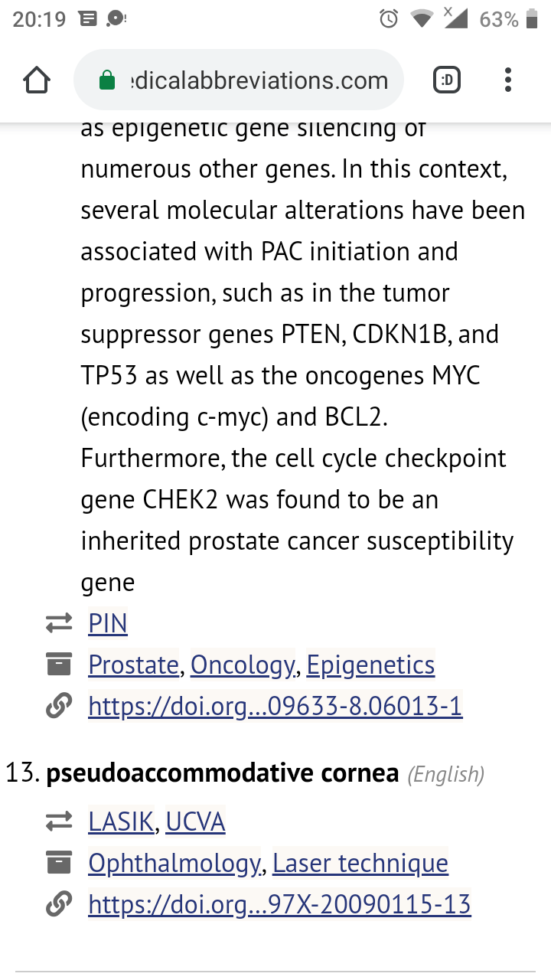The width and height of the screenshot is (551, 980).
Task: Tap the arrows icon beside LASIK
Action: 59,822
